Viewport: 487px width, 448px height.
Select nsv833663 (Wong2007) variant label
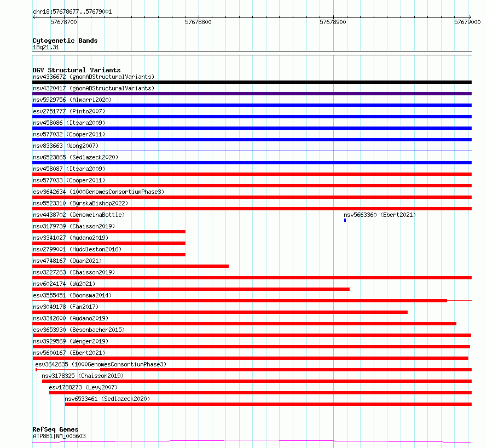coord(66,146)
